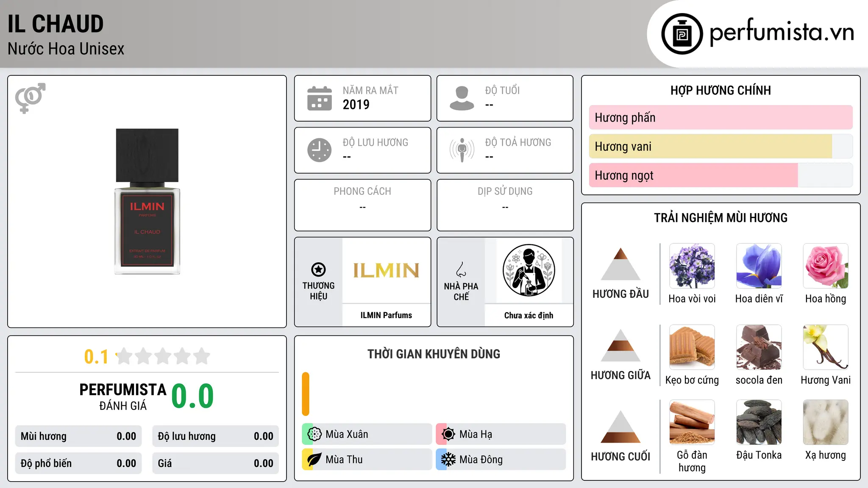Click the ILMIN brand logo image
The width and height of the screenshot is (868, 488).
pyautogui.click(x=386, y=270)
